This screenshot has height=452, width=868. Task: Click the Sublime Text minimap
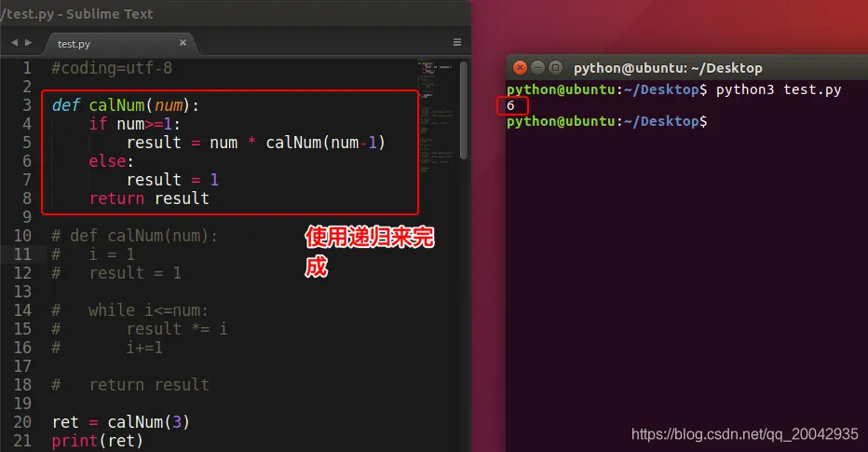click(x=436, y=114)
